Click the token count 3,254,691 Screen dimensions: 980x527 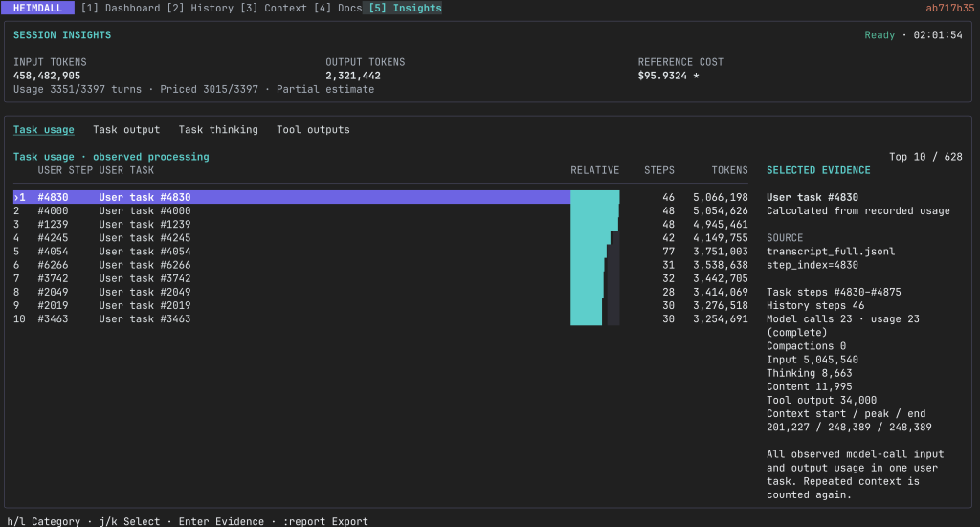click(x=720, y=319)
